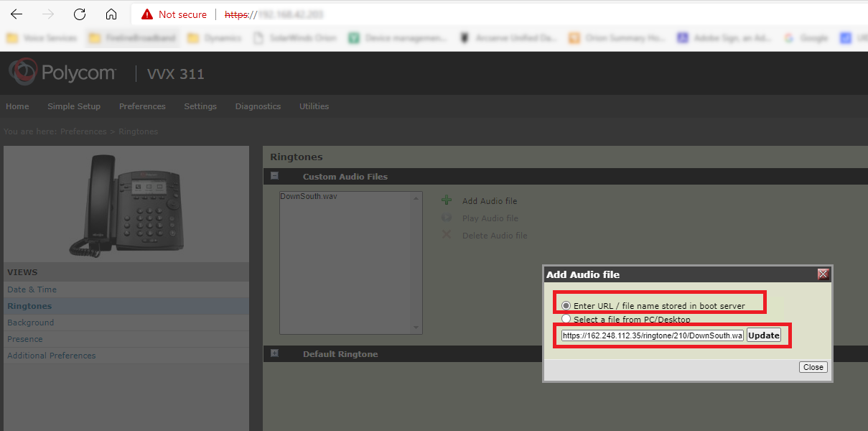The width and height of the screenshot is (868, 431).
Task: Expand the Default Ringtone section
Action: [274, 353]
